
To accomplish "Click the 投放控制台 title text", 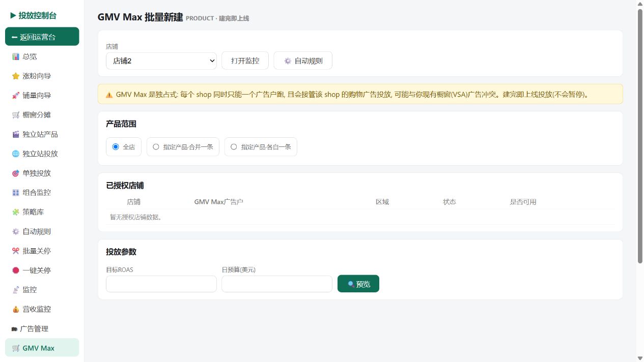I will (38, 16).
